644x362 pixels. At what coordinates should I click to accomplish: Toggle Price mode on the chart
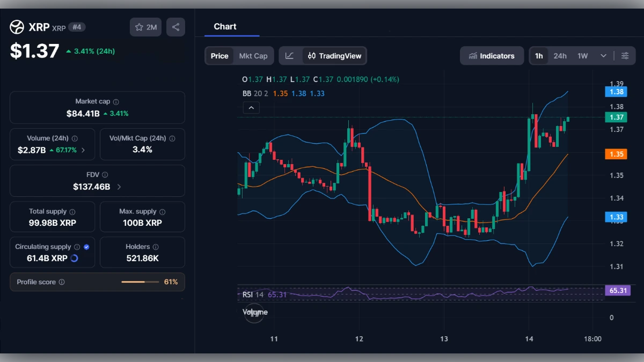[219, 55]
